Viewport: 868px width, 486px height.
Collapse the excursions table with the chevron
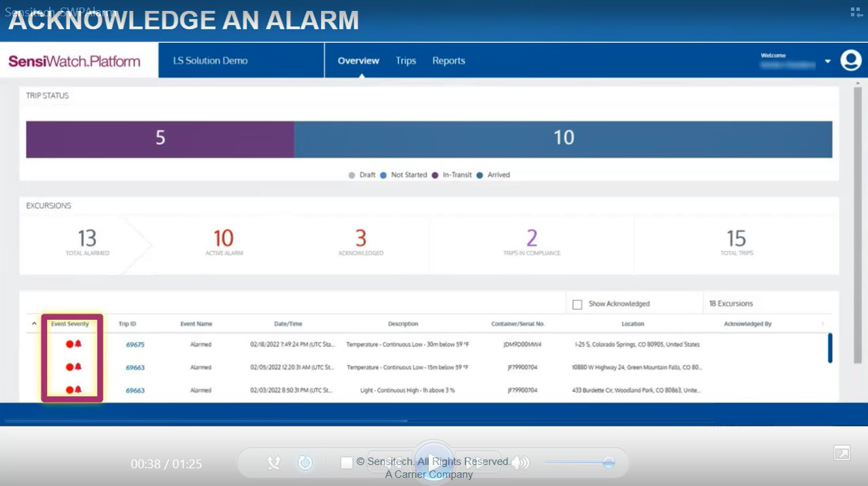point(34,324)
